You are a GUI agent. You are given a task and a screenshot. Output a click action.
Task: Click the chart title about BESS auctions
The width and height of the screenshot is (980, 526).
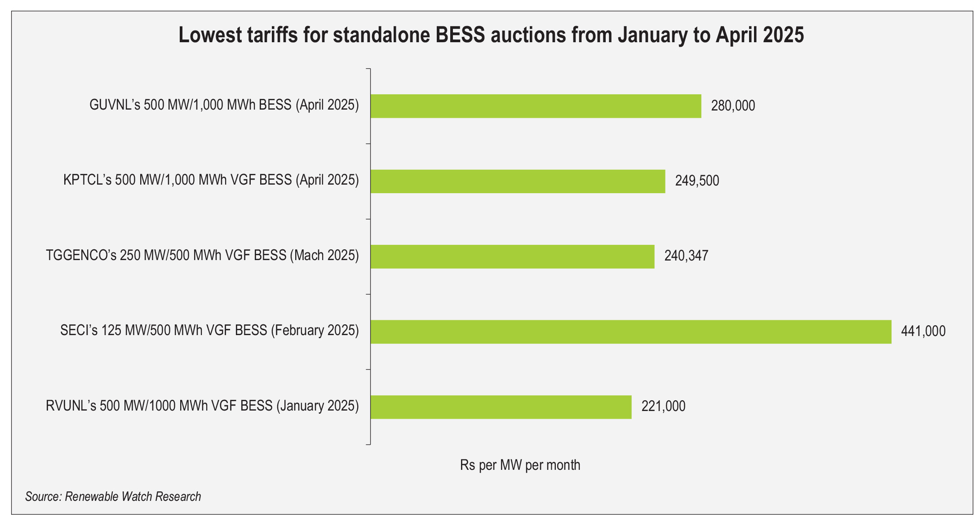491,35
